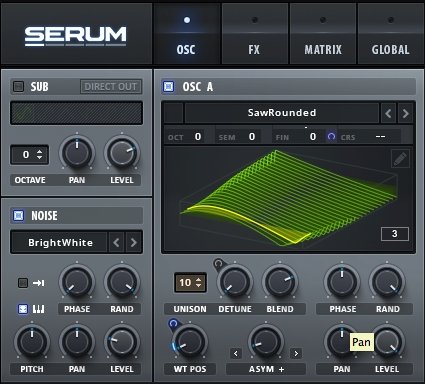The image size is (425, 384).
Task: Increase the SUB octave stepper
Action: click(x=40, y=152)
